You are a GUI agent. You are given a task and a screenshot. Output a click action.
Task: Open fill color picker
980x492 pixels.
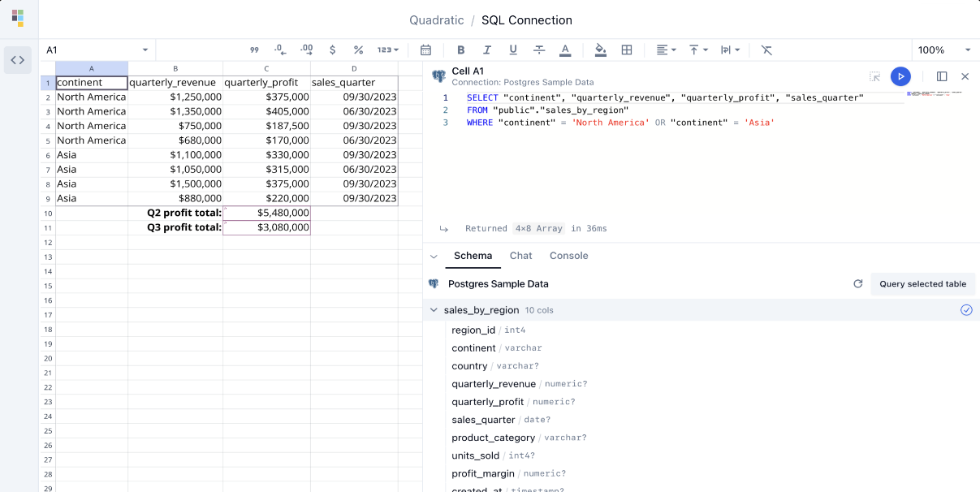click(x=601, y=50)
